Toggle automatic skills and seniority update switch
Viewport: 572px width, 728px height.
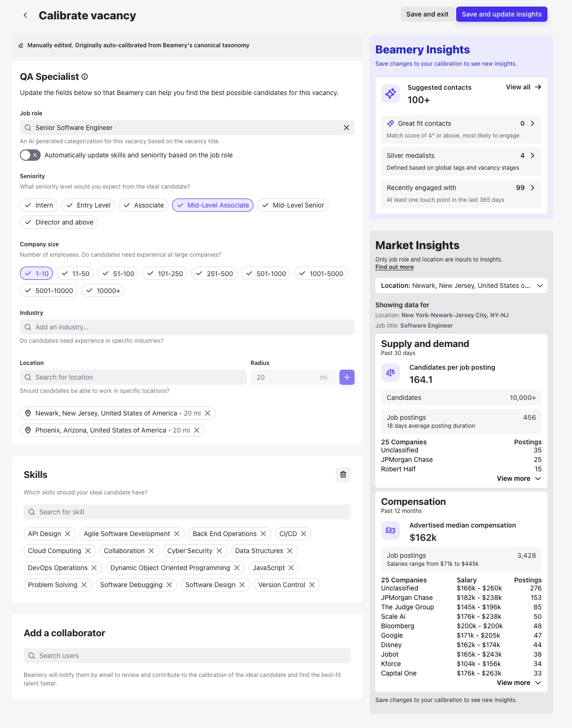(x=30, y=155)
